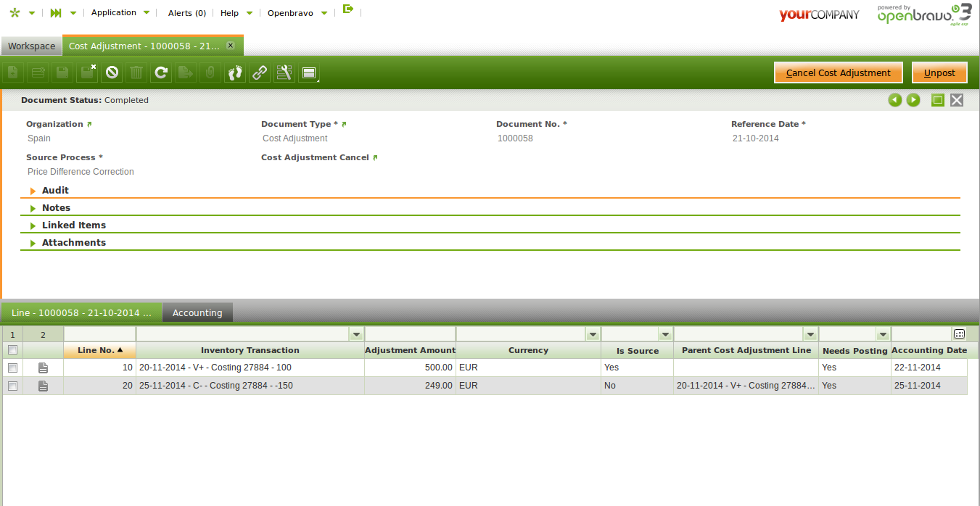980x506 pixels.
Task: Switch to the Accounting tab
Action: tap(197, 313)
